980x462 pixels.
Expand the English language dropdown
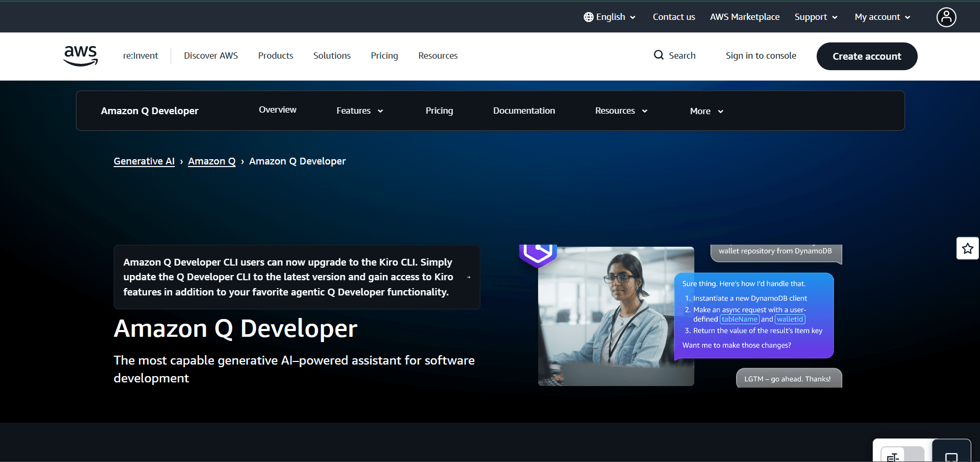pos(610,17)
